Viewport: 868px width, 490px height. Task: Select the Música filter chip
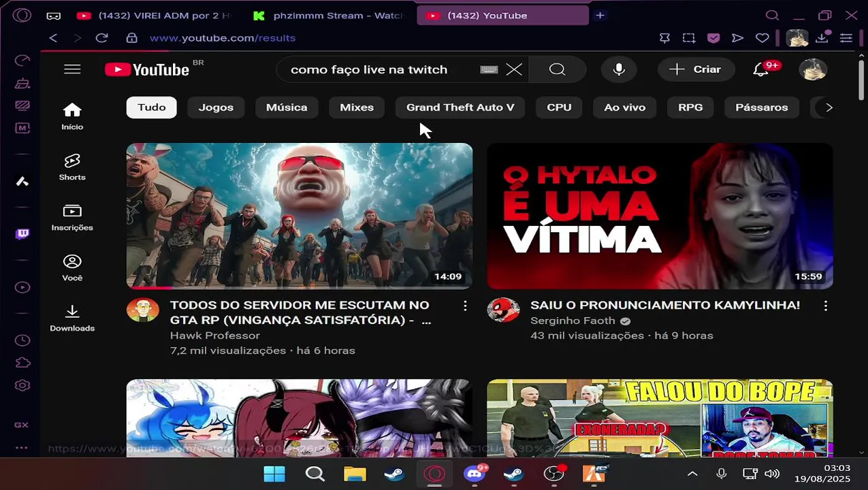(287, 108)
